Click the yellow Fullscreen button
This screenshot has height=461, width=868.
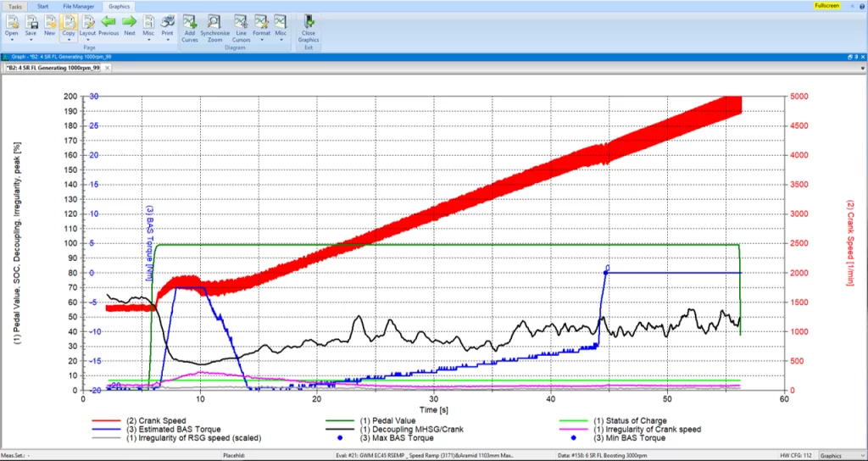tap(826, 5)
